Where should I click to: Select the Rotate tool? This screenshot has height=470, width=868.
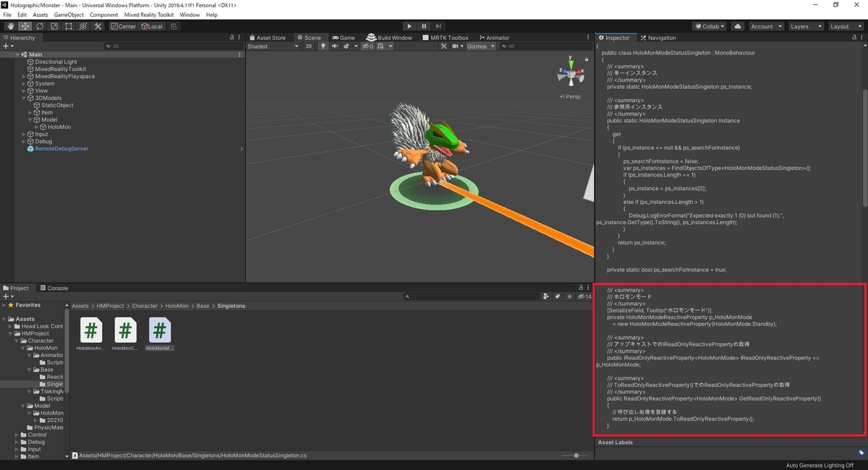(x=39, y=26)
